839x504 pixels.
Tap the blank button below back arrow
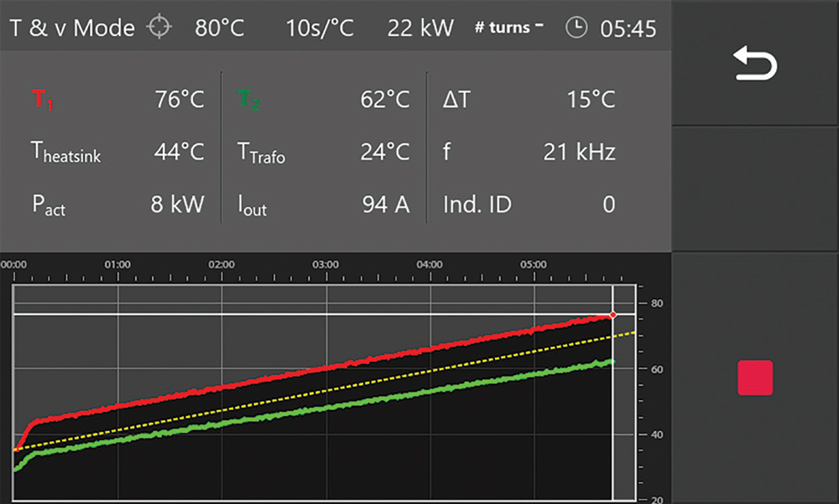[x=756, y=190]
